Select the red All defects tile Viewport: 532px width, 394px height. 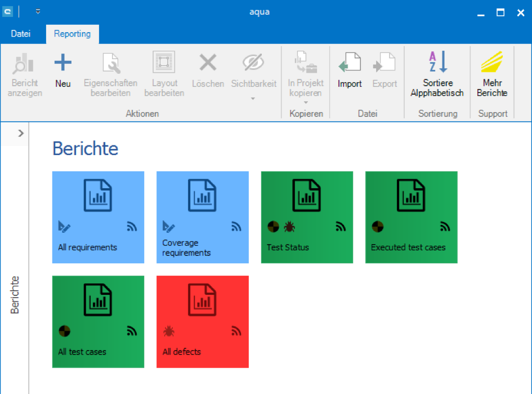point(202,321)
